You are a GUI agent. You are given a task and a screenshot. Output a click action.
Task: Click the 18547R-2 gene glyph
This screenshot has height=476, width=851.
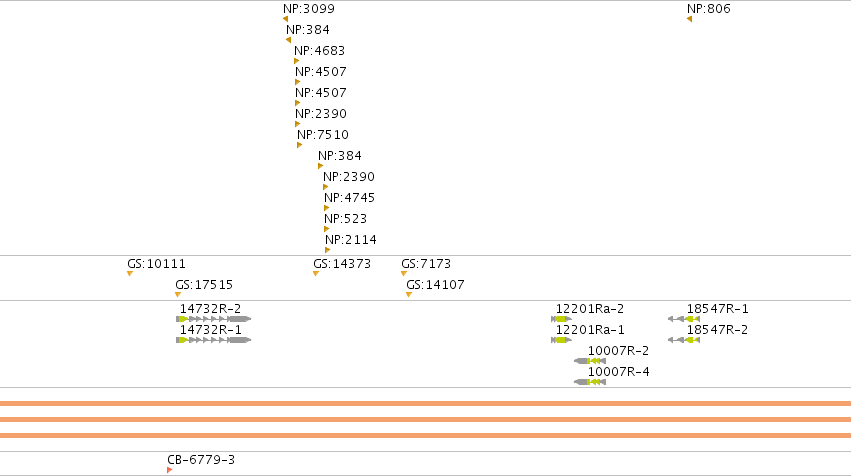tap(684, 340)
